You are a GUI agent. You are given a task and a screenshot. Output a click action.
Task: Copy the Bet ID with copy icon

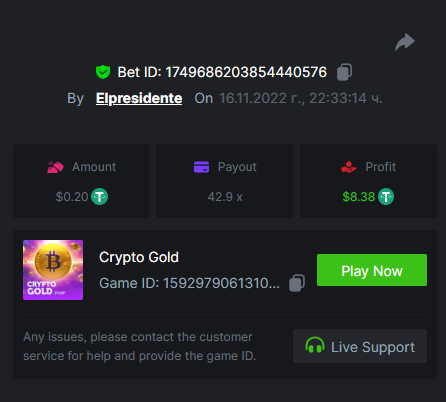pyautogui.click(x=344, y=72)
